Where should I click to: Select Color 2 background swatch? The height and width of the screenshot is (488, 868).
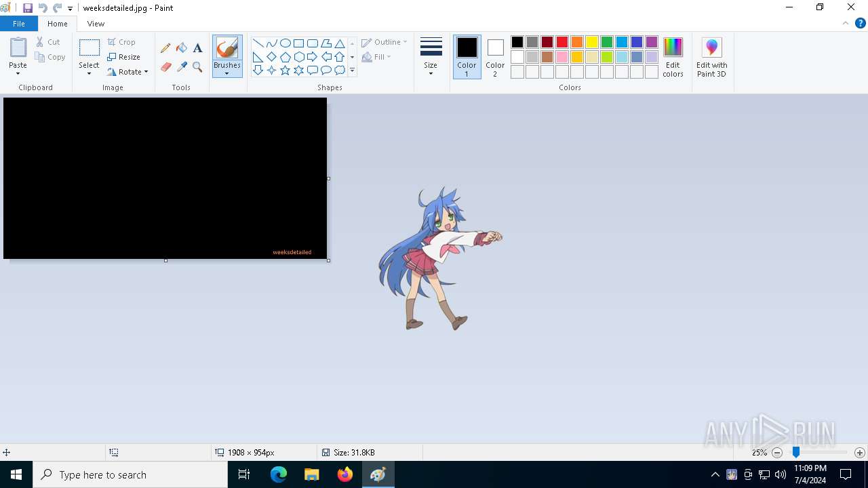click(495, 57)
